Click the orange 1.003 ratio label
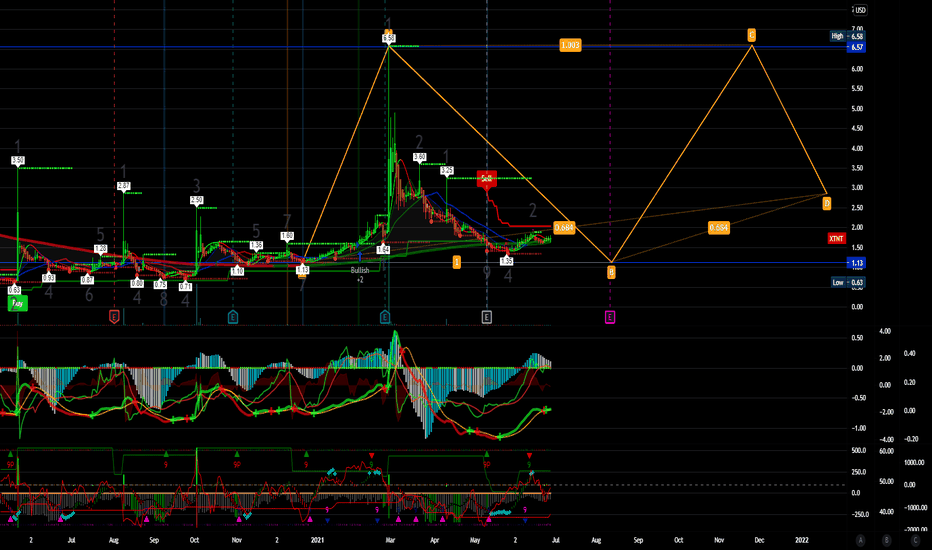 (570, 45)
